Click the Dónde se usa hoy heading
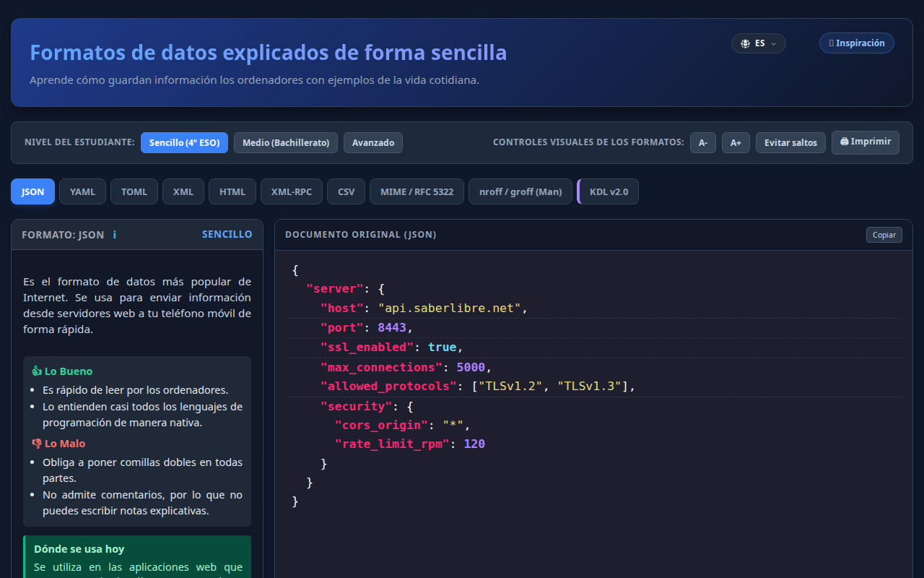This screenshot has width=924, height=578. (x=79, y=549)
